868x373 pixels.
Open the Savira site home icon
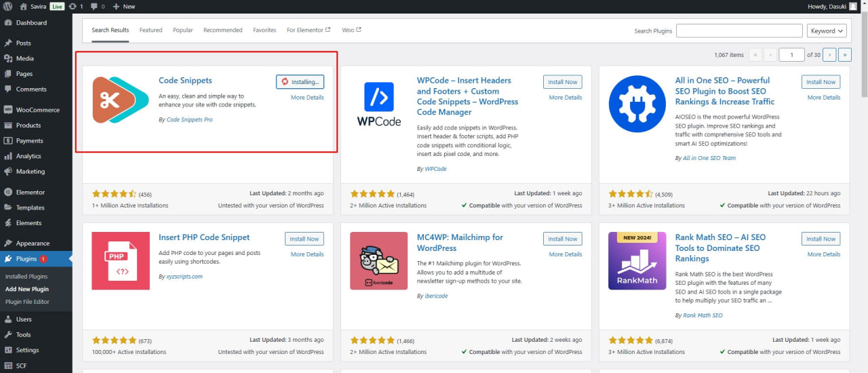click(x=23, y=6)
